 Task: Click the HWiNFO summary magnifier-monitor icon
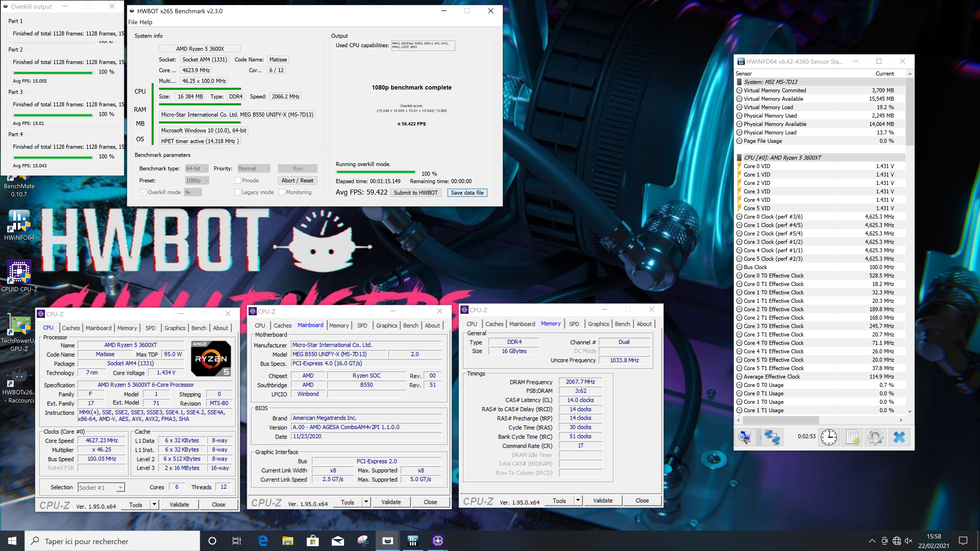click(745, 437)
